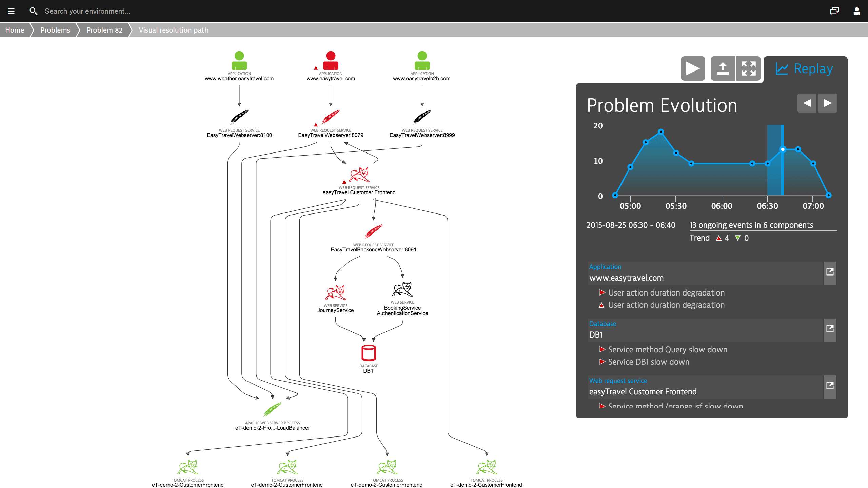The width and height of the screenshot is (868, 488).
Task: Click the upload/share button
Action: tap(722, 68)
